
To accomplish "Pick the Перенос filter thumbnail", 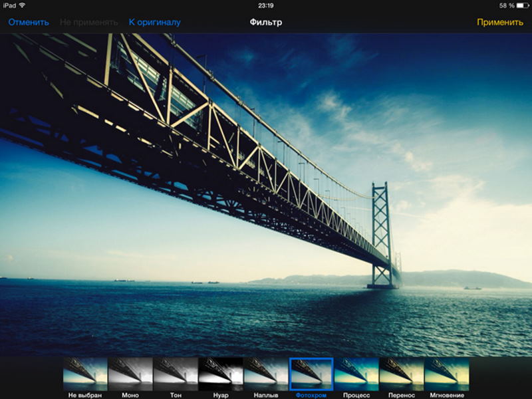I will 402,374.
